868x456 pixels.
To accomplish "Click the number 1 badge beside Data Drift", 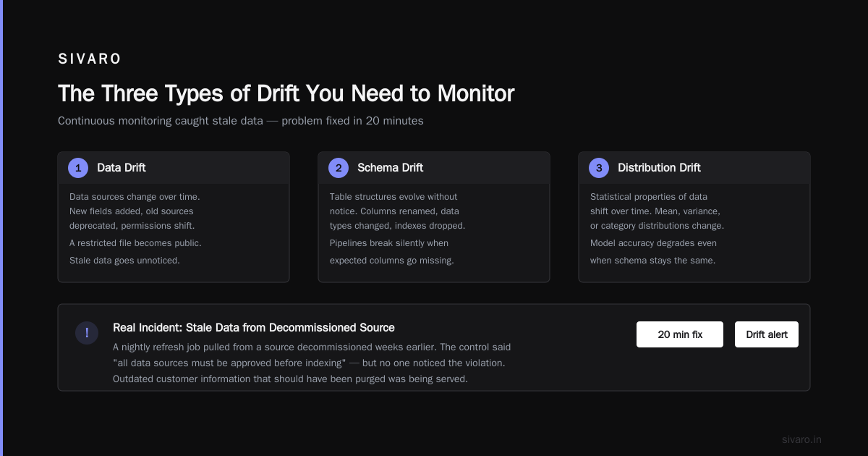I will pyautogui.click(x=78, y=168).
